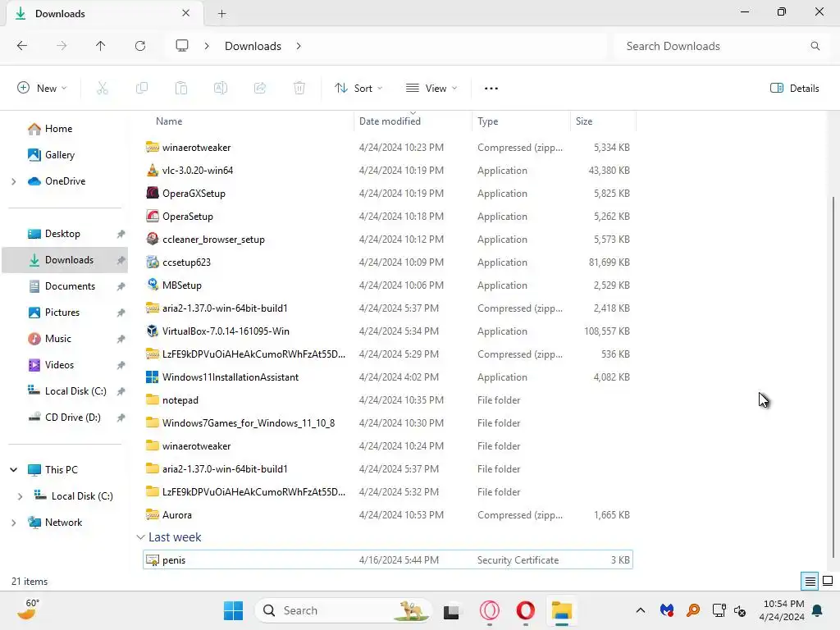
Task: Click the PC monitor icon in the address bar
Action: pyautogui.click(x=182, y=46)
